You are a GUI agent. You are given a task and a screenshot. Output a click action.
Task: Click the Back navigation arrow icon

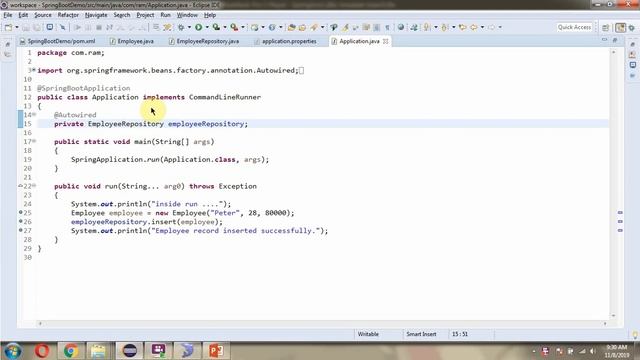coord(473,27)
